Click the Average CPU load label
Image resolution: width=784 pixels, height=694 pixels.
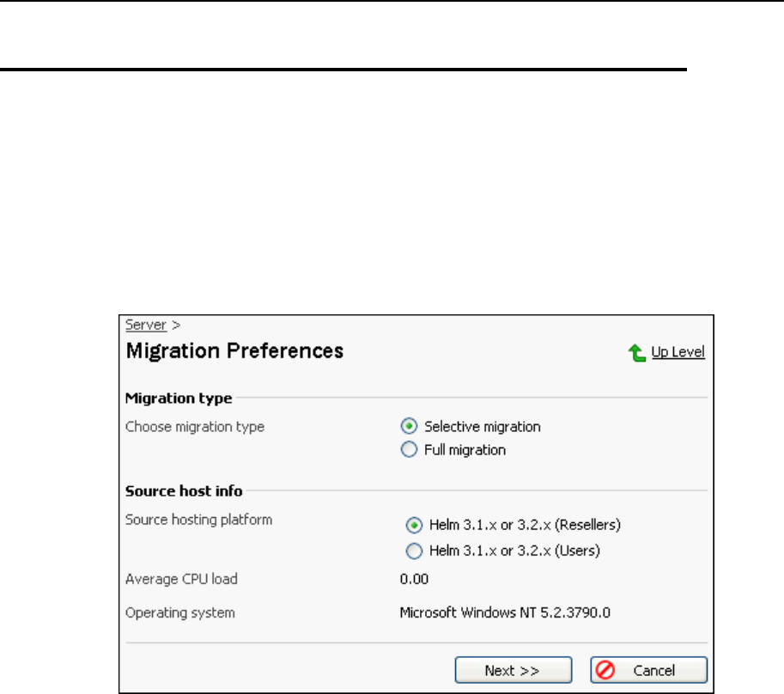point(181,579)
